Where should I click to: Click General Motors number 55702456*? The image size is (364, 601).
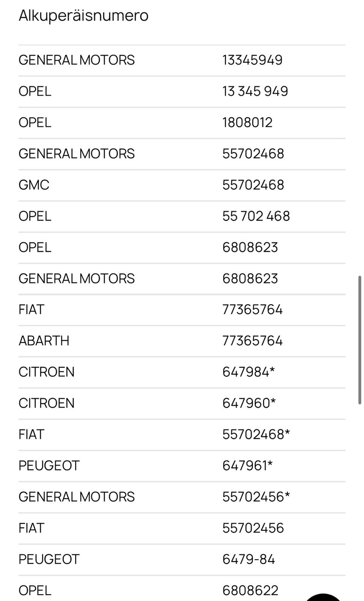click(256, 497)
